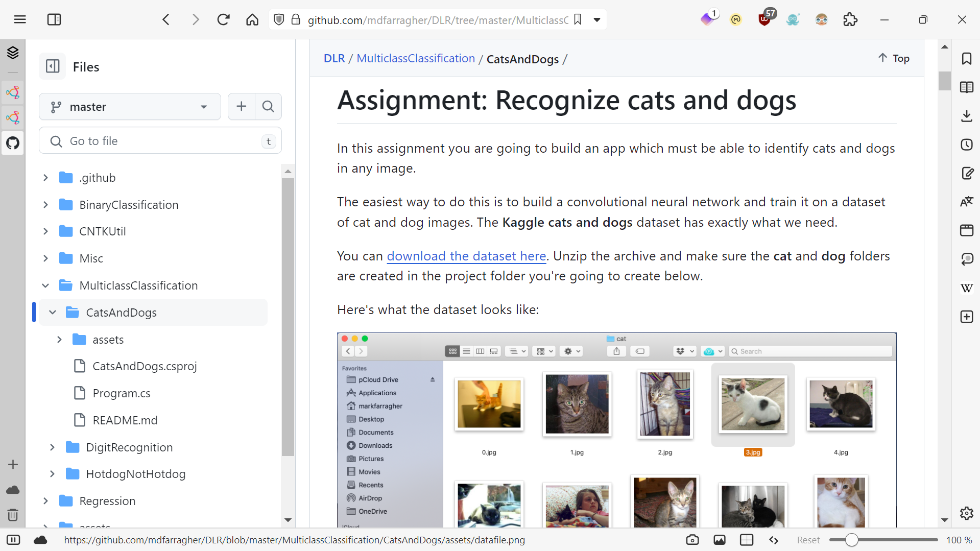
Task: Open the history clock icon
Action: click(x=967, y=145)
